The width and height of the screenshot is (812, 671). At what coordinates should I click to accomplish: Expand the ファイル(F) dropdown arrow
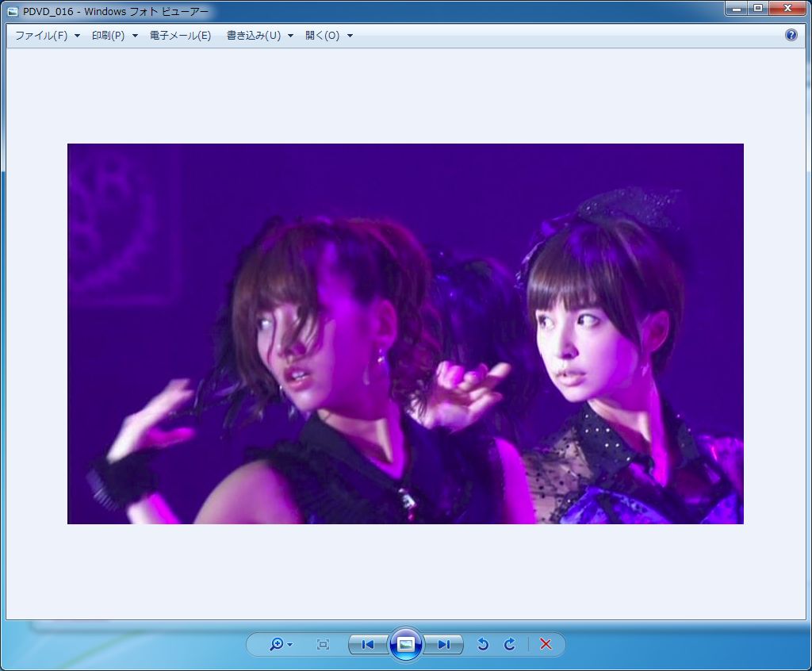[77, 36]
